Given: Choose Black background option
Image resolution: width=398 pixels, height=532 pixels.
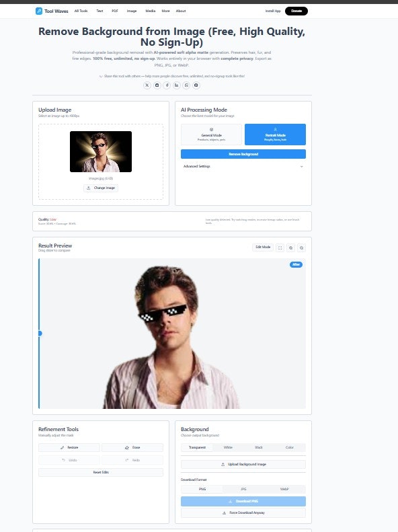Looking at the screenshot, I should tap(259, 447).
